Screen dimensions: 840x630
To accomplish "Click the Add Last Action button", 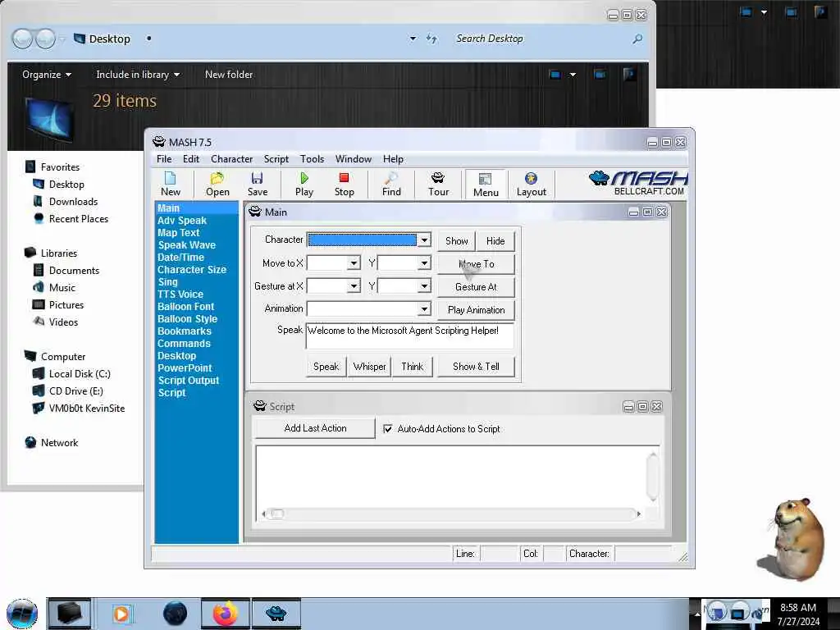I will tap(315, 428).
